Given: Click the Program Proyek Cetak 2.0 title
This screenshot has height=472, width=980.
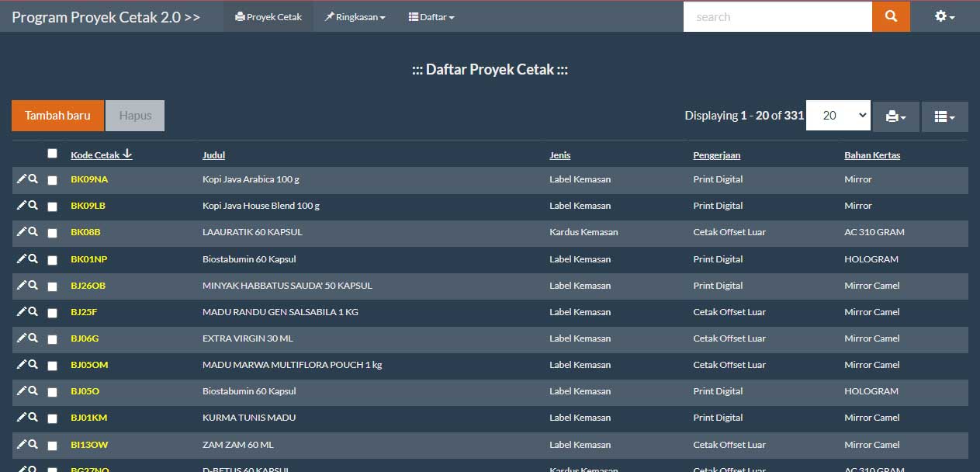Looking at the screenshot, I should 106,17.
